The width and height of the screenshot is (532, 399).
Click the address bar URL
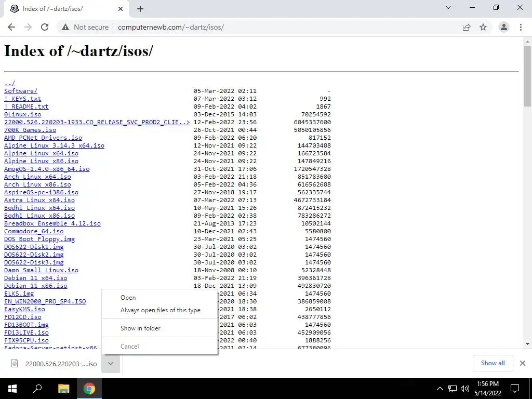[x=170, y=27]
